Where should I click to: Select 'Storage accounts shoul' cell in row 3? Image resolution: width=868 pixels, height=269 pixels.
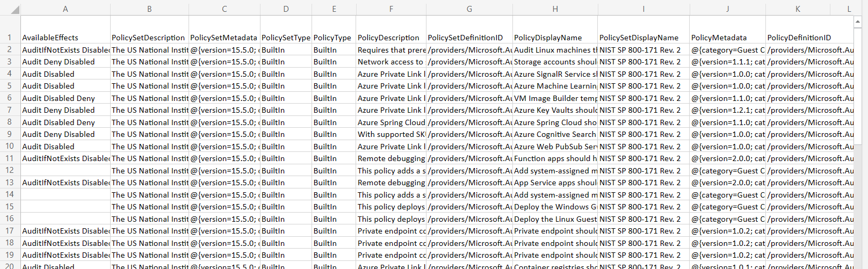click(555, 62)
